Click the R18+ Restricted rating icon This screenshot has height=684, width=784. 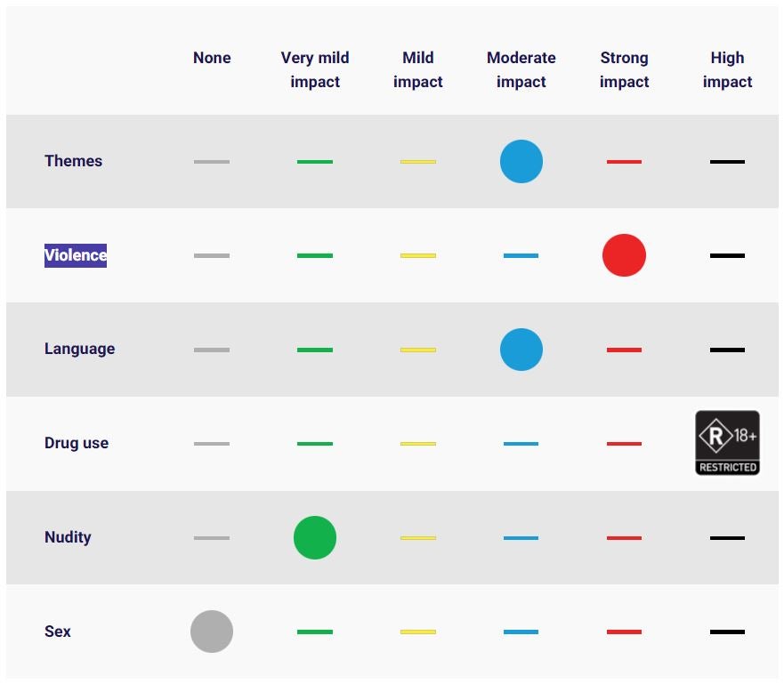(727, 443)
